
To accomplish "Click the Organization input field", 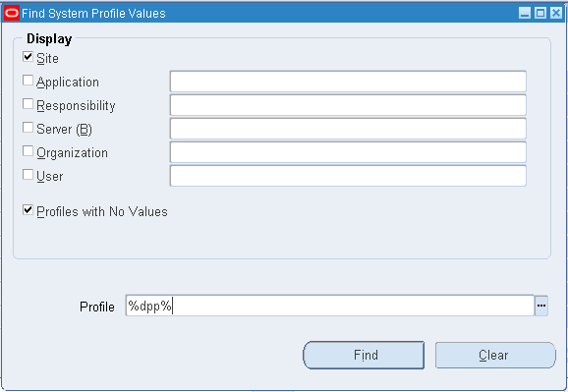I will click(x=348, y=152).
